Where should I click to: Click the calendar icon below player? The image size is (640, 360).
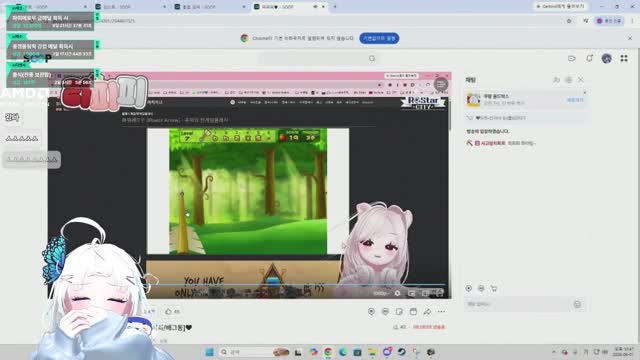413,311
